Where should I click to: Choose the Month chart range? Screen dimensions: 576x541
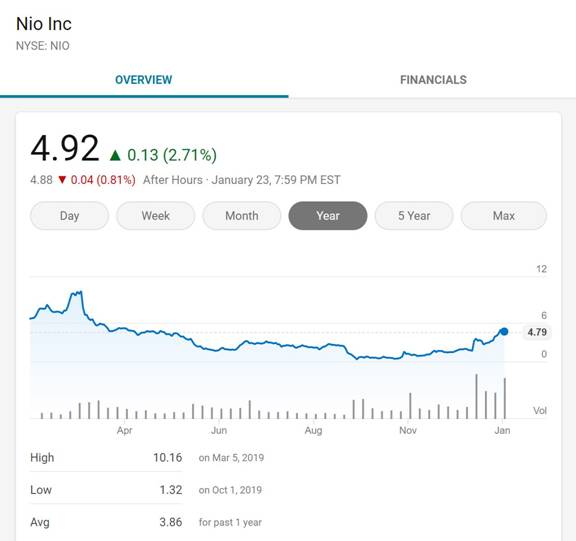[x=242, y=216]
